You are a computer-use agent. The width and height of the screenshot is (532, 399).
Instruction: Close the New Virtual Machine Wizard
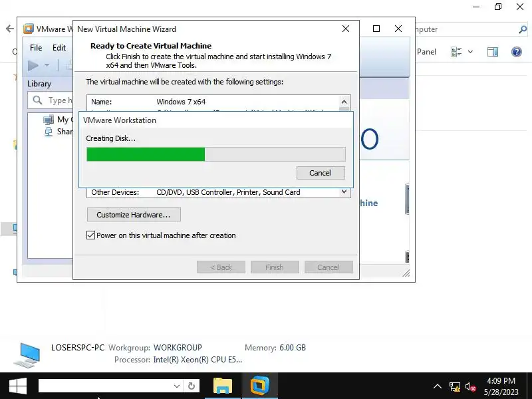click(x=346, y=29)
